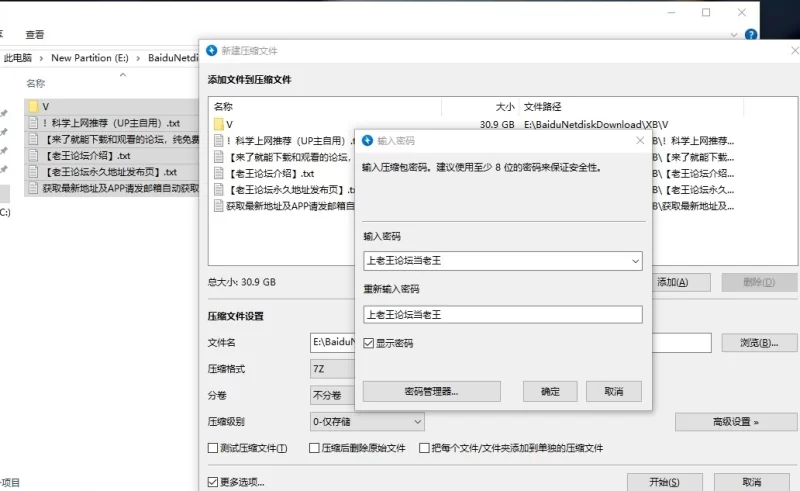Expand the 输入密码 password dropdown
The width and height of the screenshot is (800, 491).
[634, 261]
